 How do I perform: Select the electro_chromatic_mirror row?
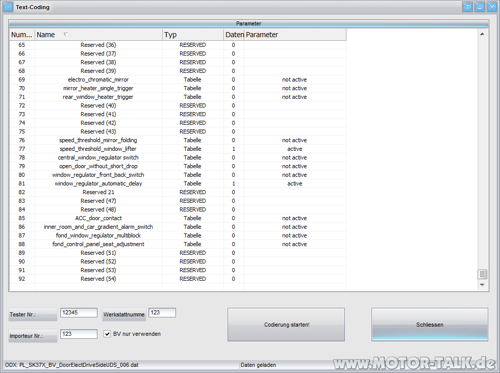coord(178,80)
